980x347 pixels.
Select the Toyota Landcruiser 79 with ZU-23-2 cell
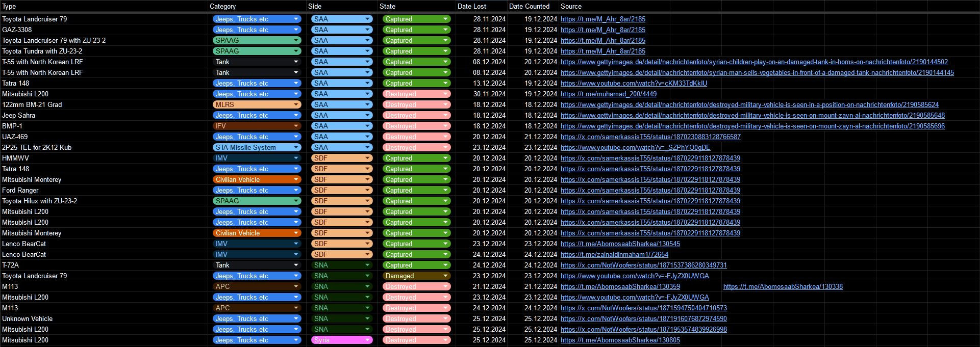point(104,40)
